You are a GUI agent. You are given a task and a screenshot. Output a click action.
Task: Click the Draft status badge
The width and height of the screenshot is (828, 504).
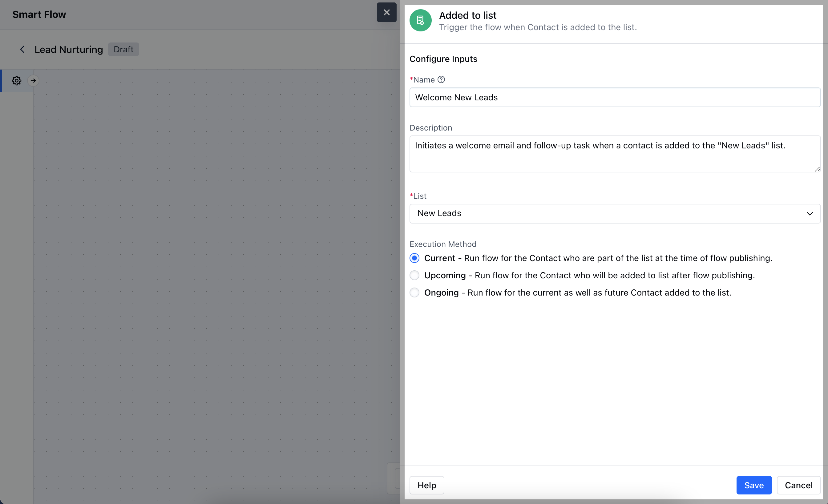123,49
